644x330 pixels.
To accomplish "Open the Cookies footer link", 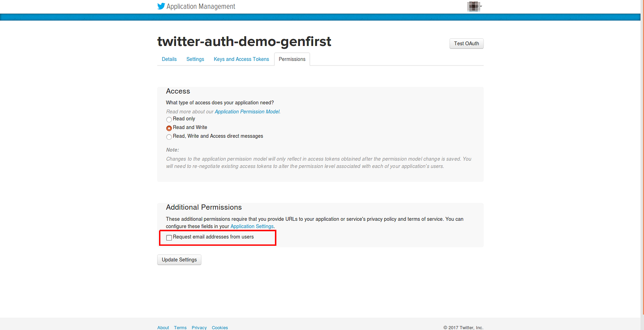I will pyautogui.click(x=220, y=328).
